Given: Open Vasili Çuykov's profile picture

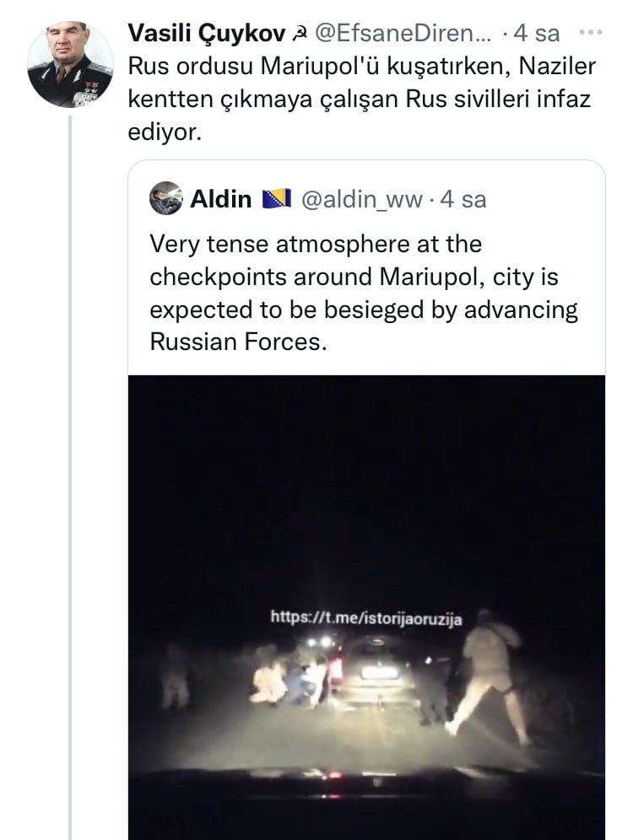Looking at the screenshot, I should tap(70, 64).
